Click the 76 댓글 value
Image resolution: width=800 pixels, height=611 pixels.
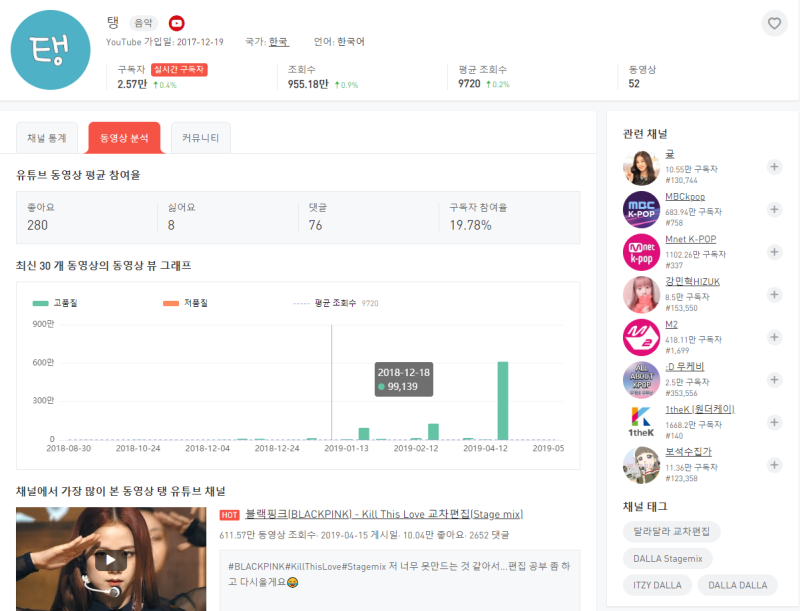[x=315, y=225]
